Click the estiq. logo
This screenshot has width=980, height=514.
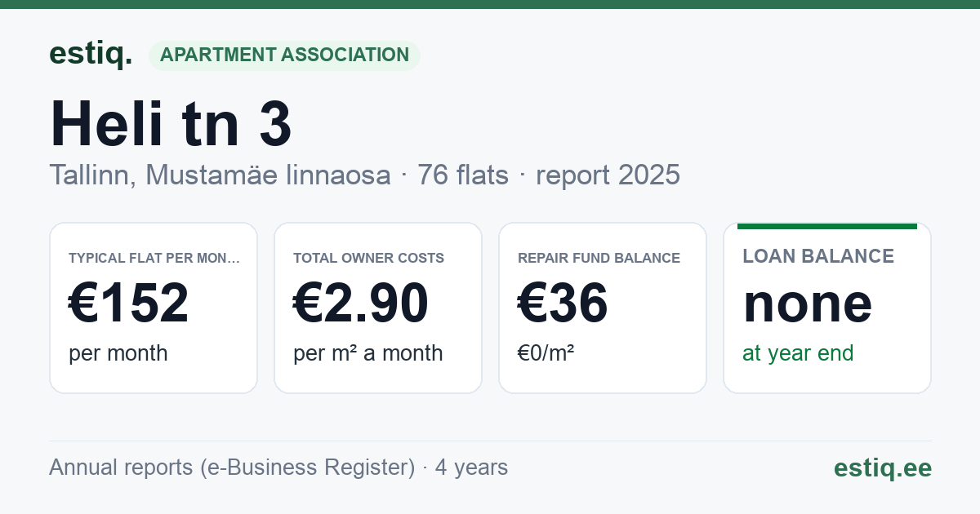pos(91,55)
